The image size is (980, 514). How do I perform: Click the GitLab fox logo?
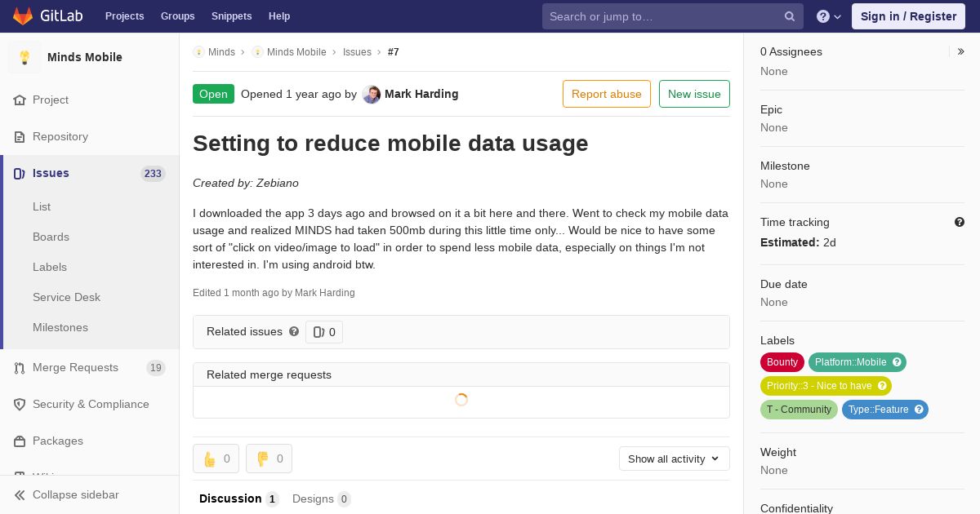(x=23, y=16)
